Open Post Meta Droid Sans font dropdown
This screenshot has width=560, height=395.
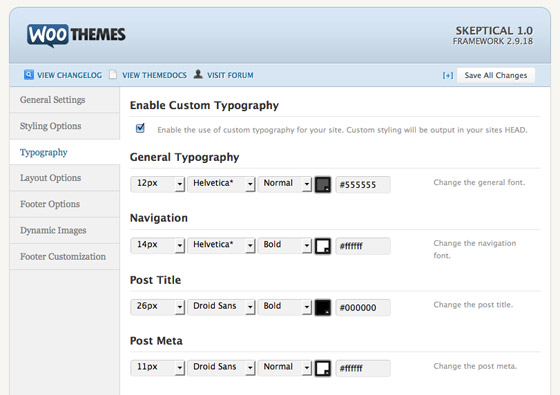click(x=221, y=368)
